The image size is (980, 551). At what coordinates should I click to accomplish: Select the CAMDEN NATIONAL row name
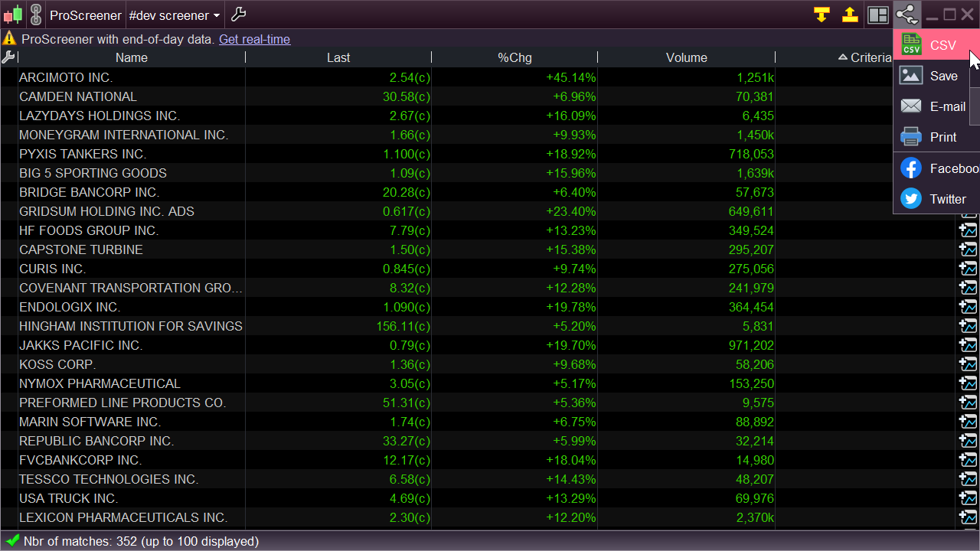click(78, 96)
